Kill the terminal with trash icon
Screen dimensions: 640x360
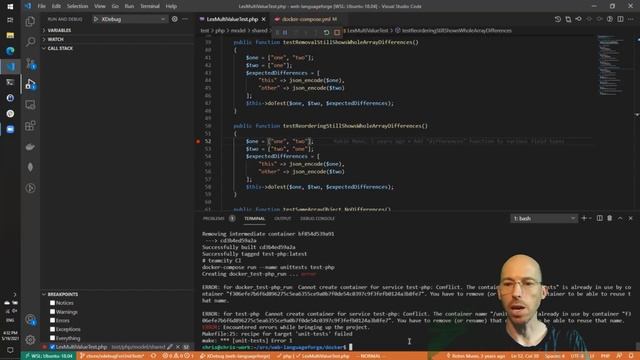[610, 218]
